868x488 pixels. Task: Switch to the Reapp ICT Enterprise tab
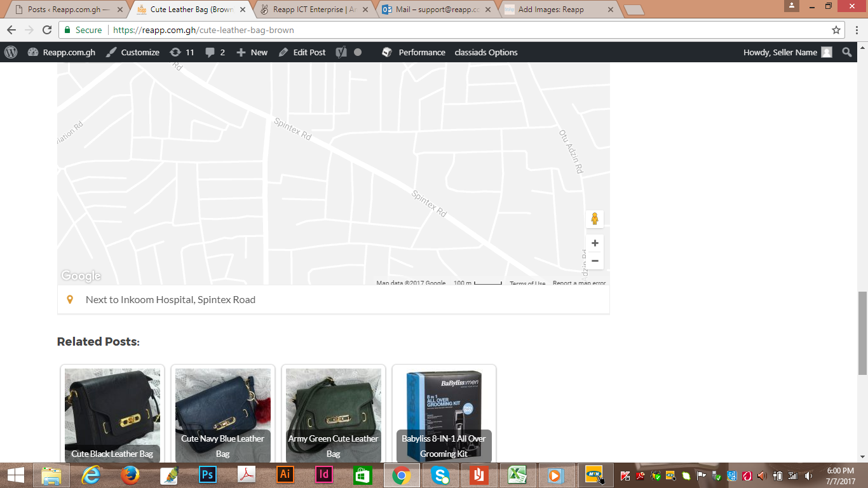tap(315, 10)
